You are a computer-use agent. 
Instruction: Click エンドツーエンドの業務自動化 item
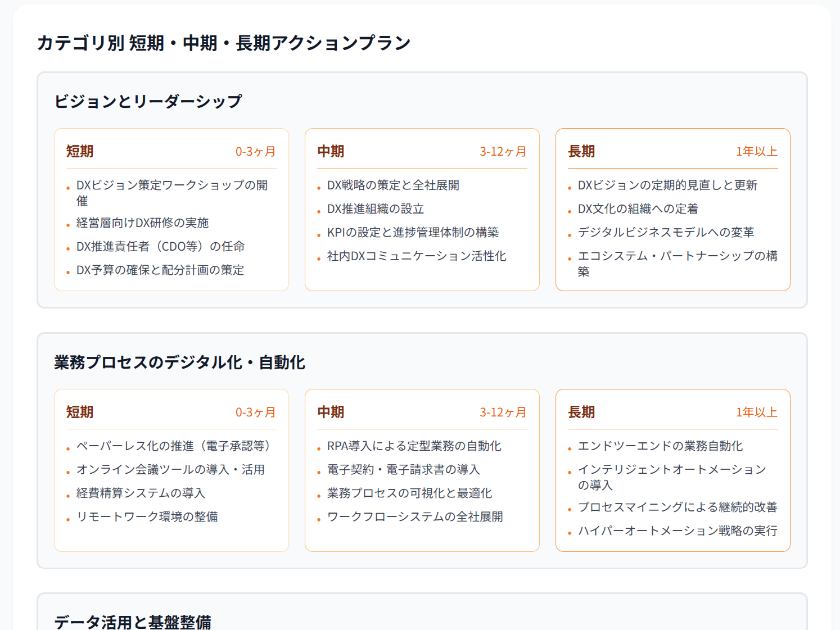coord(661,446)
